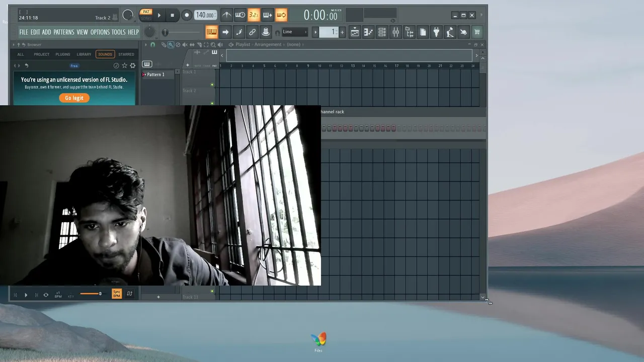Select the PLUGINS browser tab

[63, 54]
